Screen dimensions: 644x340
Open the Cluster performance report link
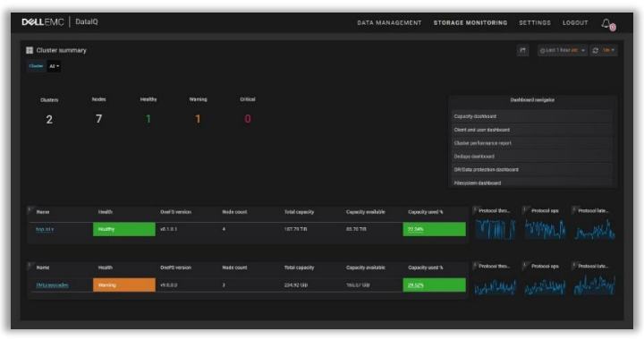click(x=532, y=143)
